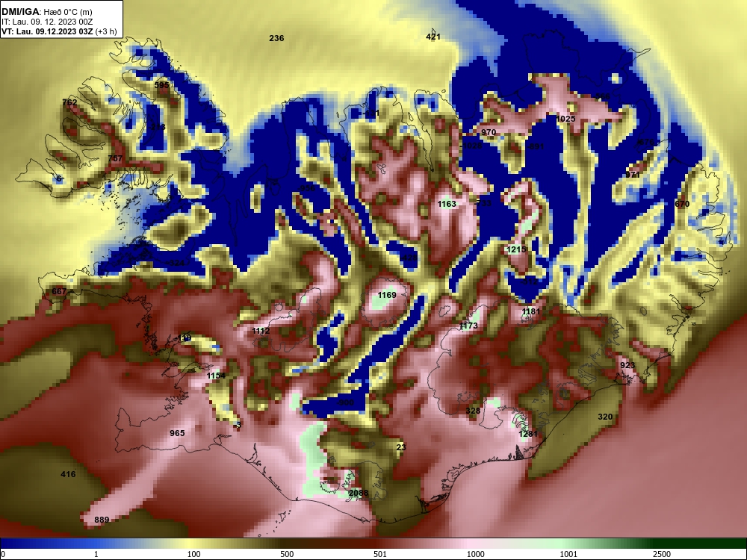Click the map value 1163
Image resolution: width=747 pixels, height=560 pixels.
coord(447,204)
